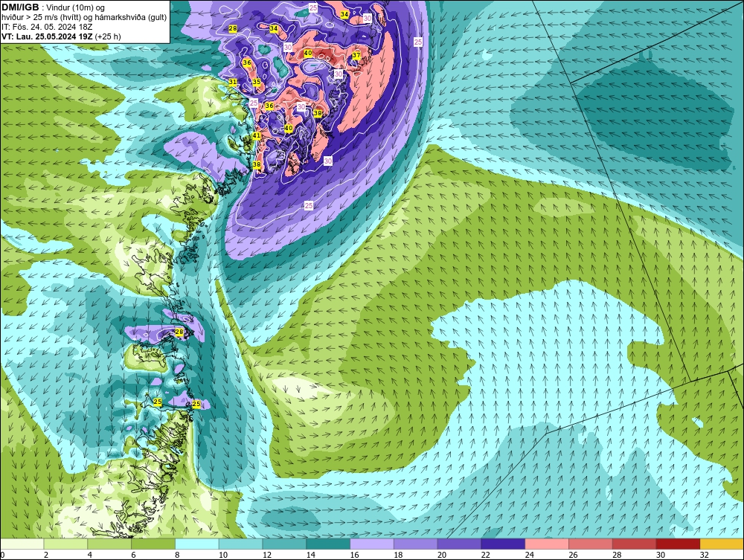Click the color scale tick label 8
This screenshot has width=744, height=560.
tap(177, 554)
